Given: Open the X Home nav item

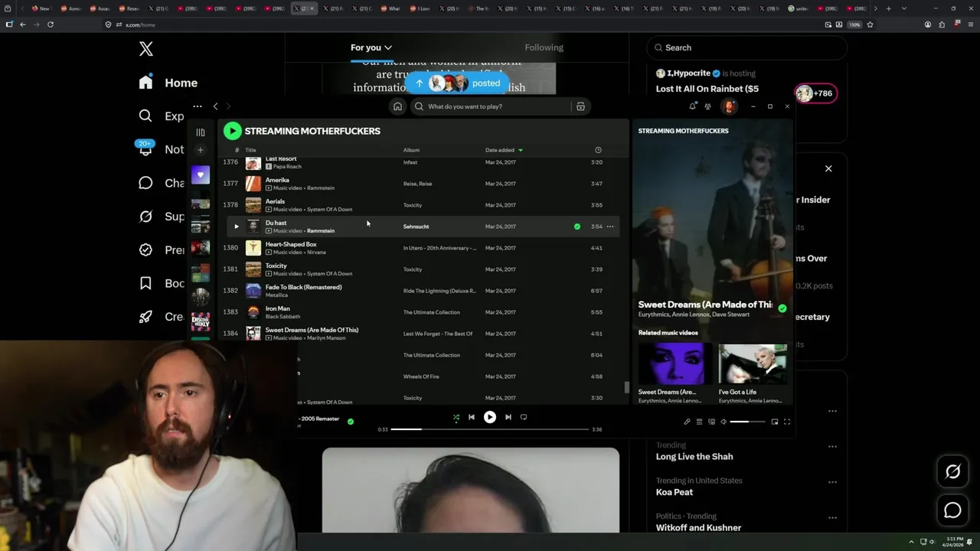Looking at the screenshot, I should (168, 83).
